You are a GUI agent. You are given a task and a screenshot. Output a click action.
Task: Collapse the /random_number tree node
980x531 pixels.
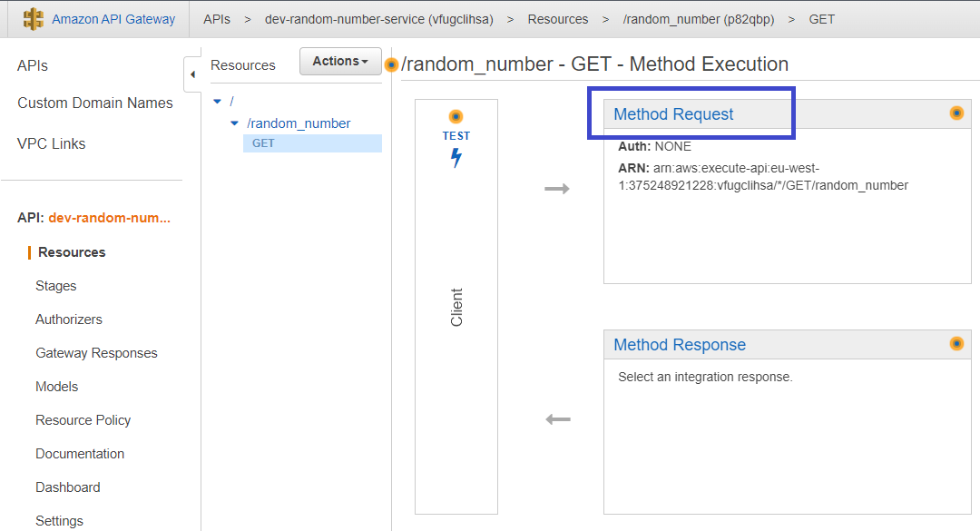[234, 123]
